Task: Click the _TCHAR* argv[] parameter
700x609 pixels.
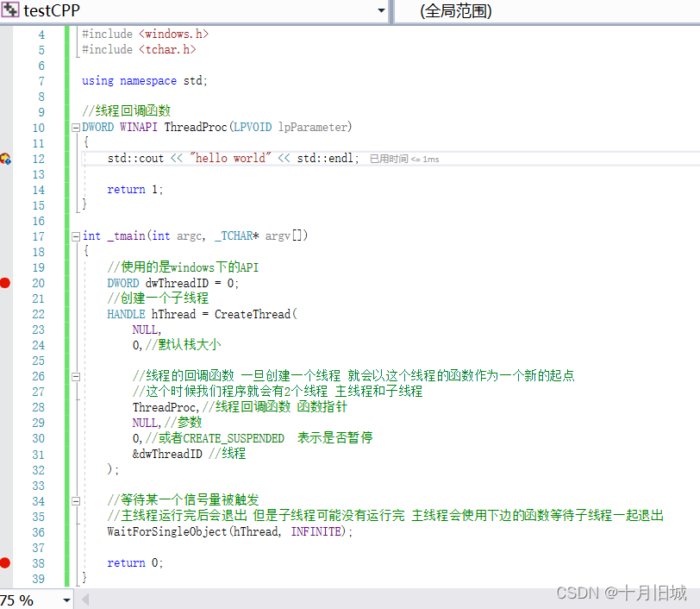Action: coord(261,235)
